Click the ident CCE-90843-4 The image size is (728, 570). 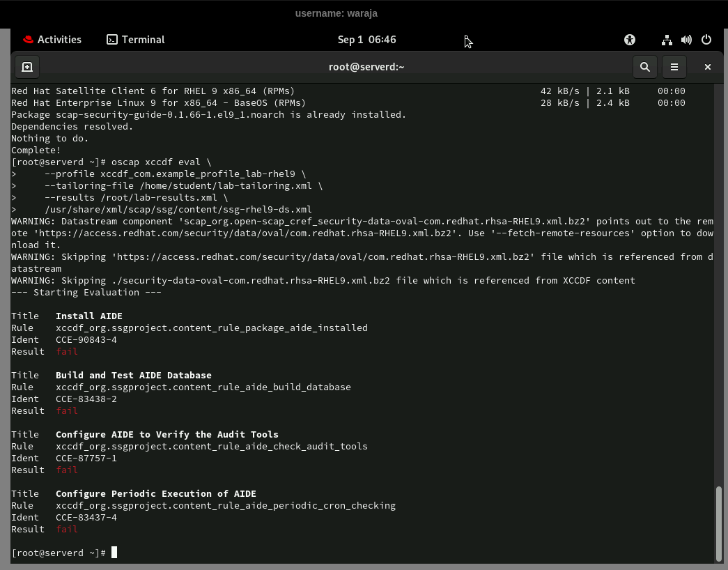click(x=86, y=339)
